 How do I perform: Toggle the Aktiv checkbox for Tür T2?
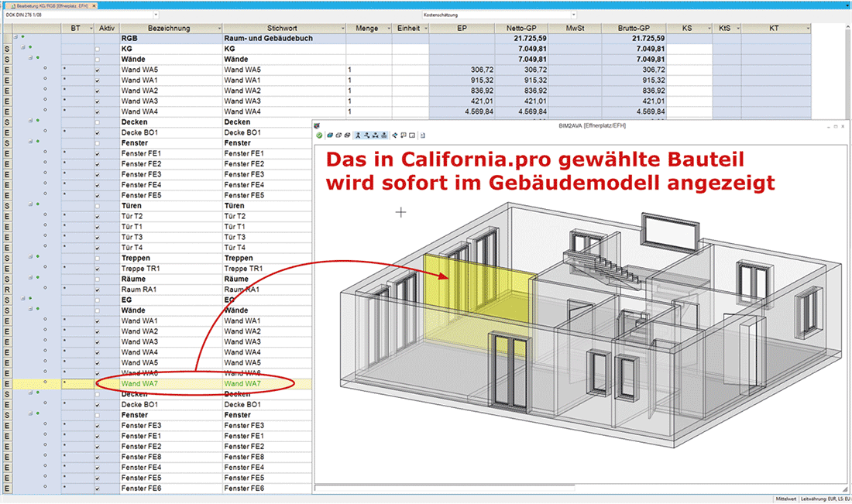(98, 217)
